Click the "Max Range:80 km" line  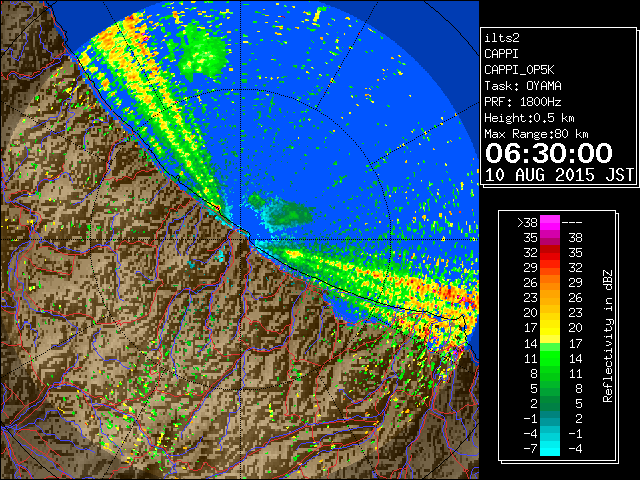pyautogui.click(x=536, y=134)
